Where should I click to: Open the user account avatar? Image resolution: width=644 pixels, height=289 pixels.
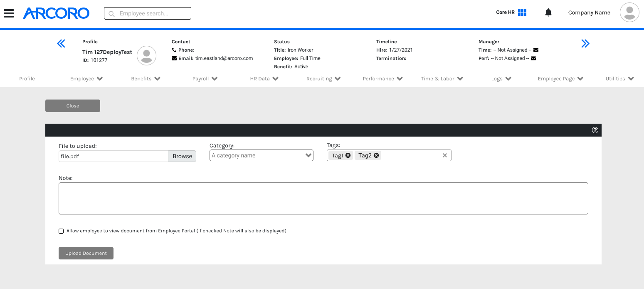[629, 12]
